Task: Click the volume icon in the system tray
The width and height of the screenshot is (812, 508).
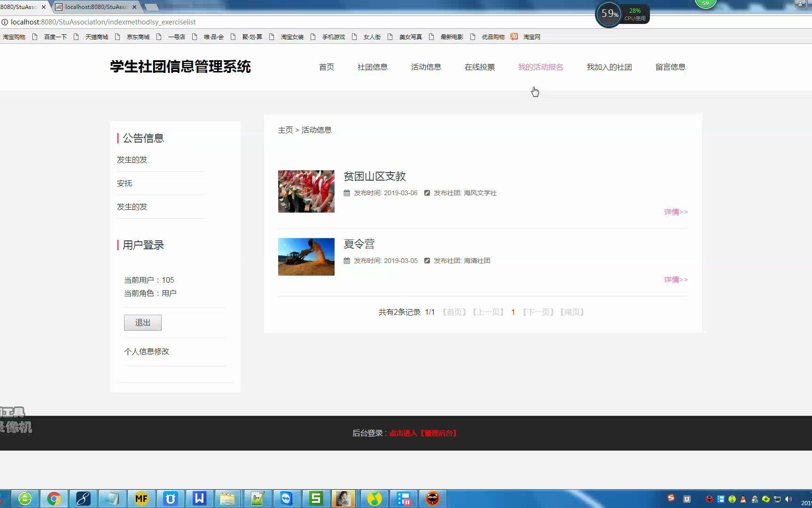Action: pyautogui.click(x=789, y=500)
